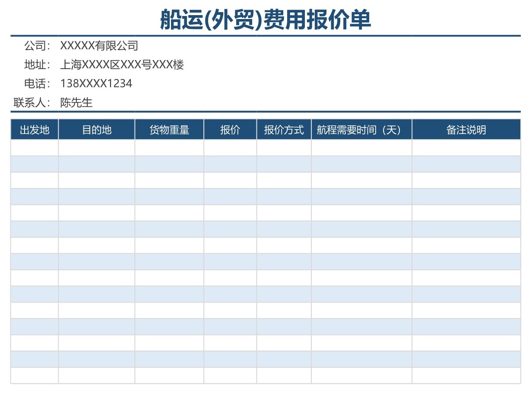Select the 联系人 label cell
Viewport: 532px width, 395px height.
(32, 102)
